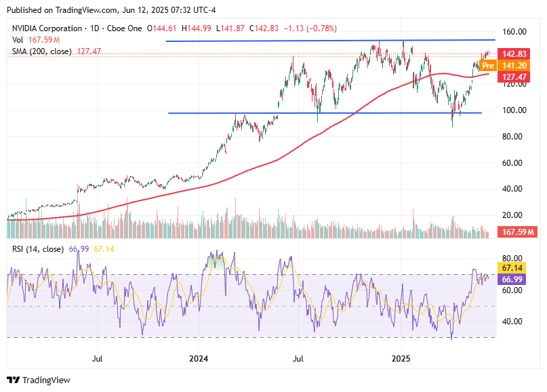Image resolution: width=547 pixels, height=392 pixels.
Task: Select the NVIDIA Corporation symbol title
Action: (47, 28)
